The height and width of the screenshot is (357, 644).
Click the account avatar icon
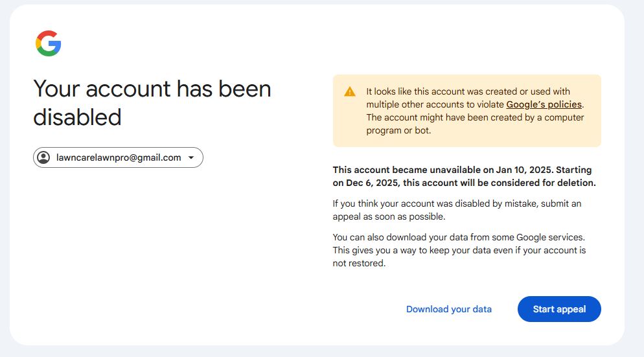44,157
